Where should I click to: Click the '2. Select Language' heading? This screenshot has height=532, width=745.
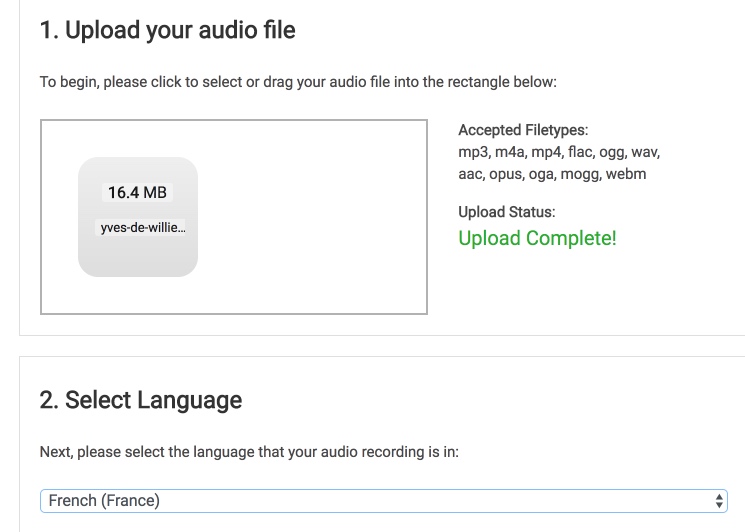140,400
